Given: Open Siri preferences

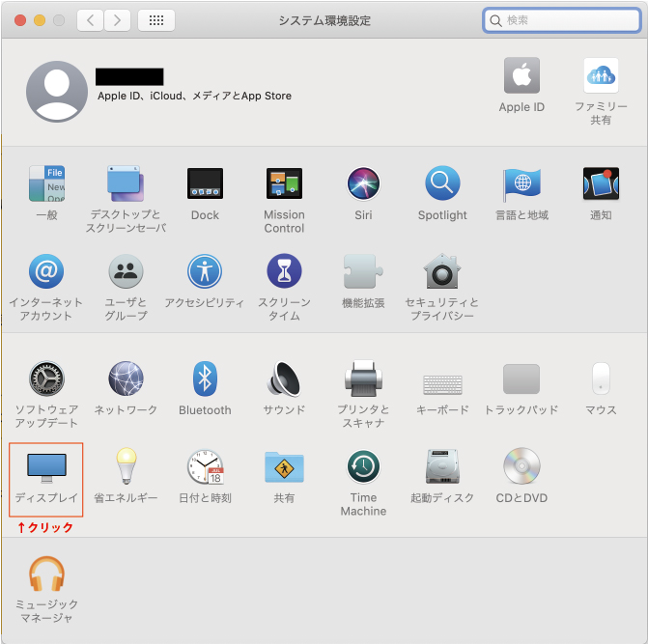Looking at the screenshot, I should (363, 183).
